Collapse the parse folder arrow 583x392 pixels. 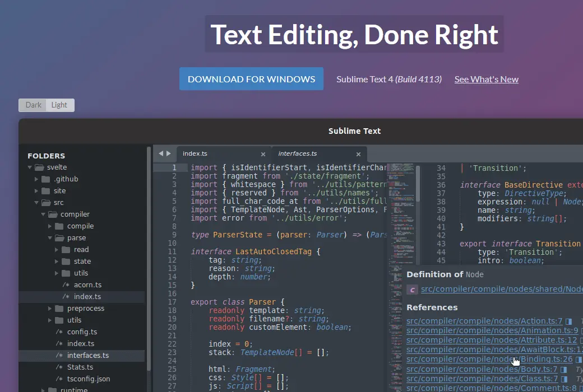(50, 238)
